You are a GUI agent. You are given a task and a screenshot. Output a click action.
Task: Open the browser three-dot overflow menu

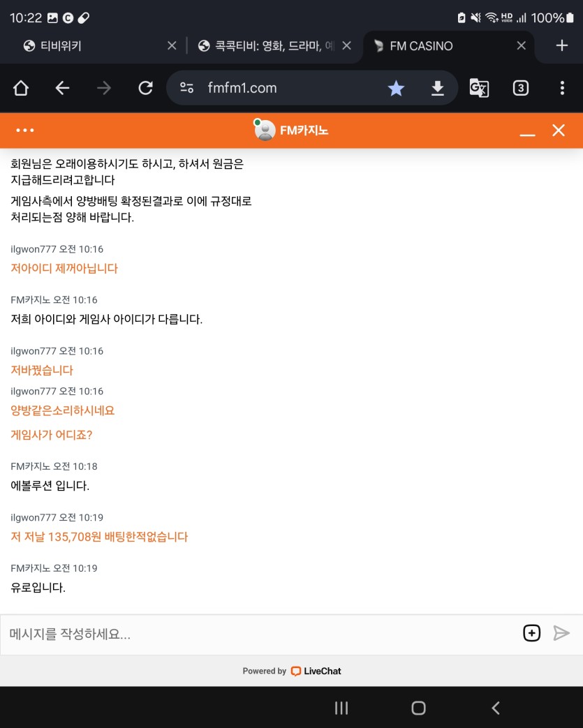tap(562, 88)
